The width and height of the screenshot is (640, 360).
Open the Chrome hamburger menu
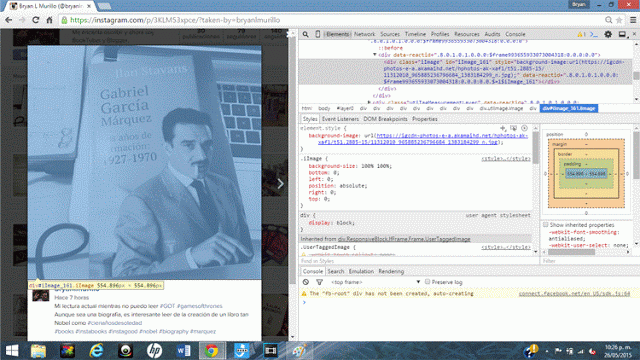point(633,20)
